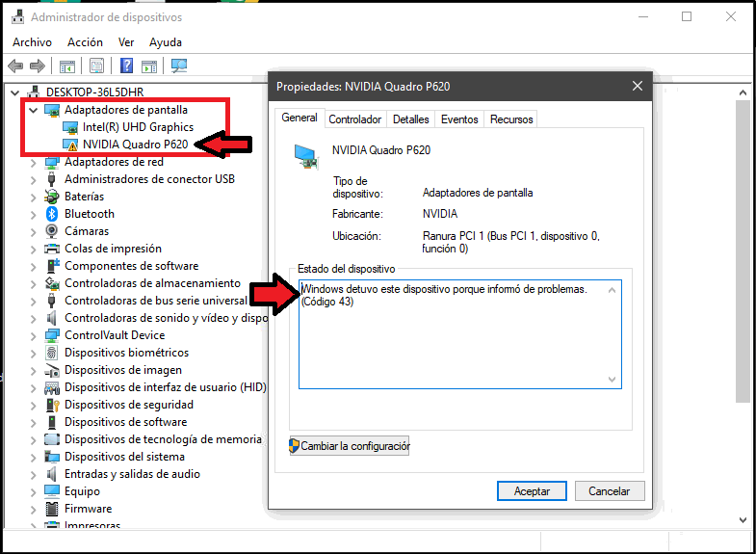The width and height of the screenshot is (756, 554).
Task: Click the NVIDIA Quadro P620 warning icon
Action: 70,145
